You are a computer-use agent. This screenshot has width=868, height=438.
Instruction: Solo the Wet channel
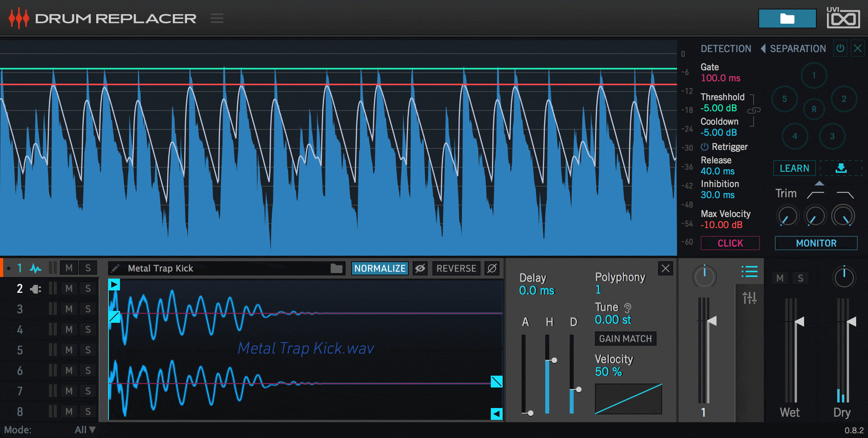click(801, 278)
